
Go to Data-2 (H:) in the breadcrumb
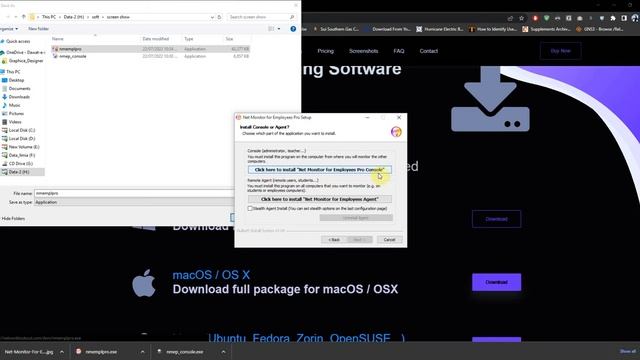tap(74, 17)
